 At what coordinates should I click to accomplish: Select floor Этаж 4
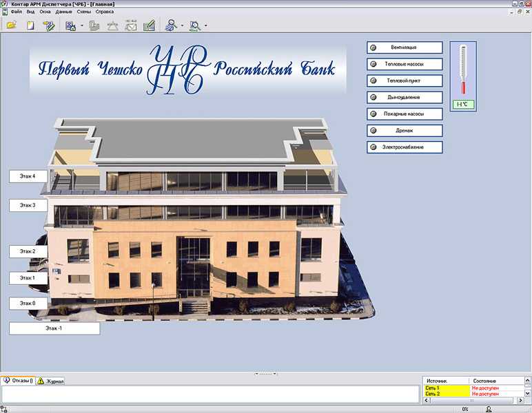point(28,176)
